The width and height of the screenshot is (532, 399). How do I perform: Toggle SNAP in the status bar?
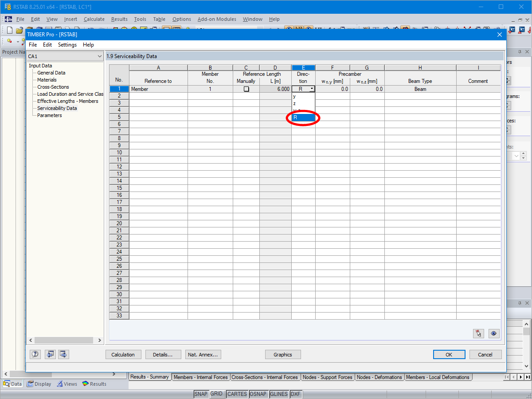coord(201,394)
